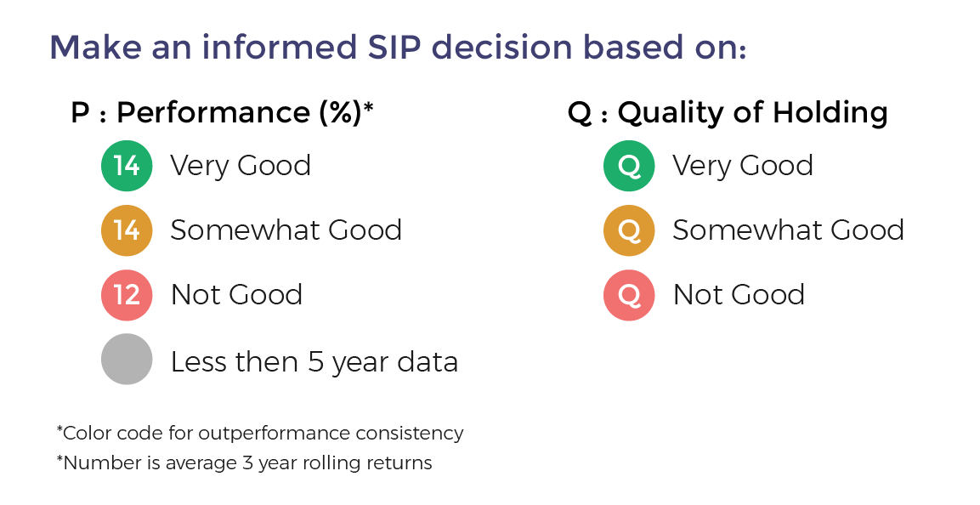The image size is (980, 505).
Task: Click the orange Q quality circle
Action: point(629,230)
